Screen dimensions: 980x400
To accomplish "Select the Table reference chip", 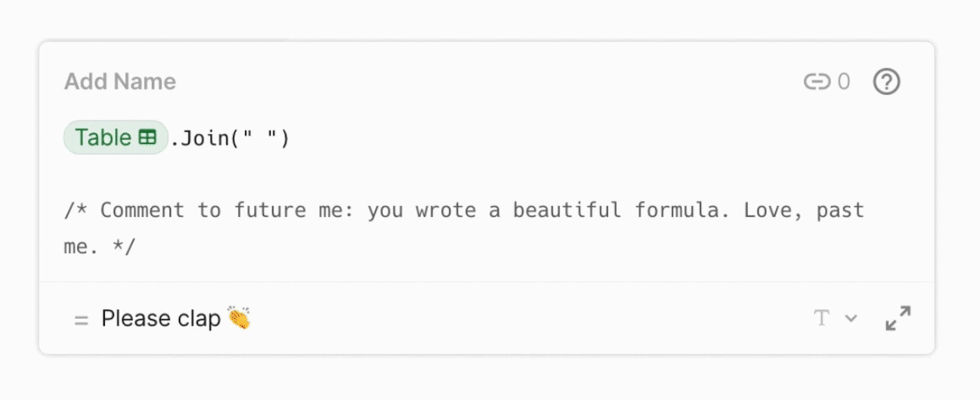I will click(104, 137).
